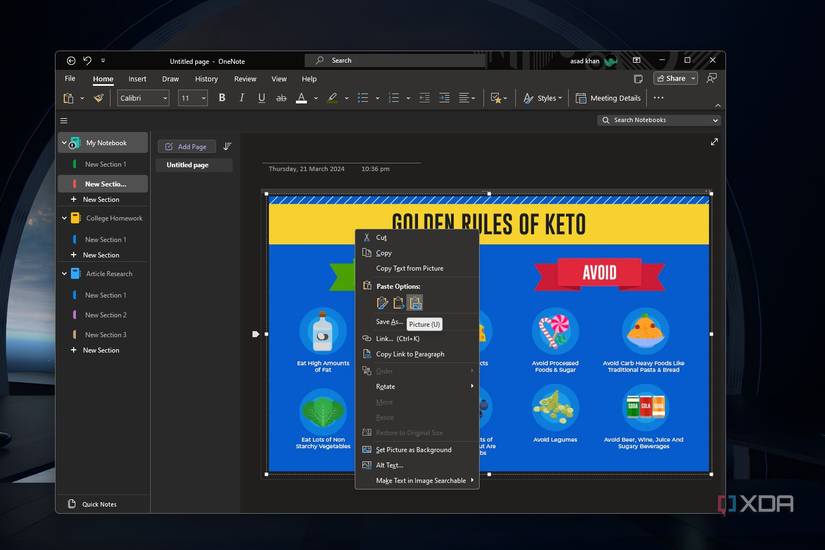This screenshot has height=550, width=825.
Task: Click the numbered list icon
Action: (x=394, y=98)
